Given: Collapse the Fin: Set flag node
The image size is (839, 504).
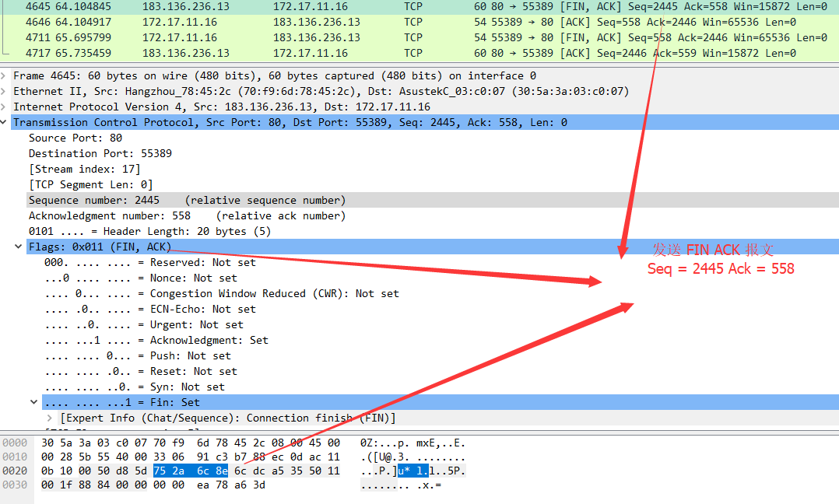Looking at the screenshot, I should tap(34, 402).
